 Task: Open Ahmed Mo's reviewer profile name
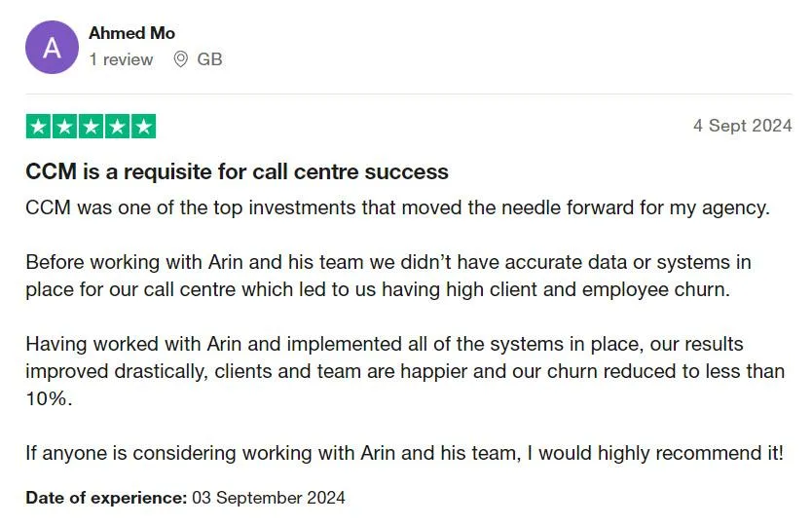[131, 33]
